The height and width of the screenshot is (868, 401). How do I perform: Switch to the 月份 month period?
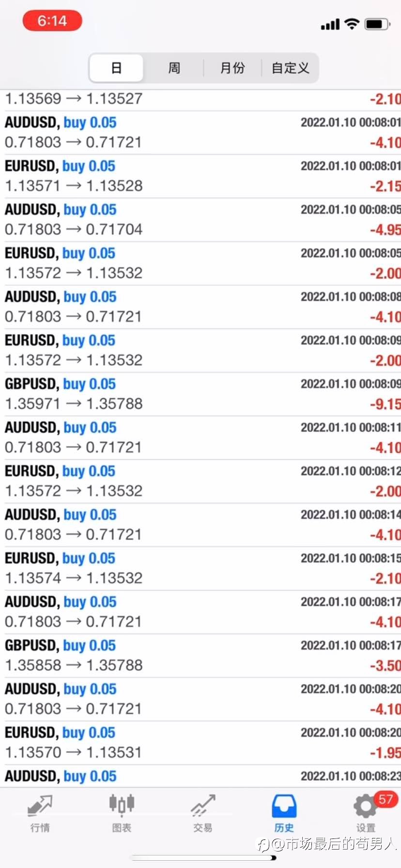click(x=232, y=68)
